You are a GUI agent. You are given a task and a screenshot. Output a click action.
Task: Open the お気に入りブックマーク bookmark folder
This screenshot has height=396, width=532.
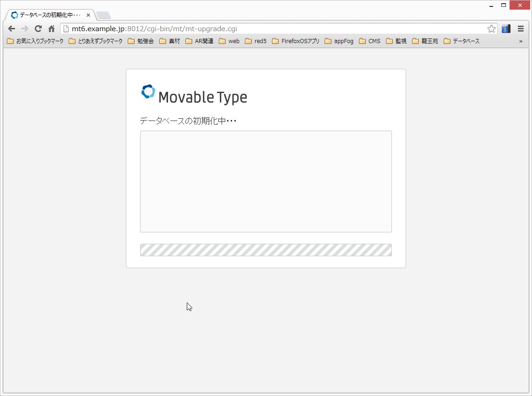(35, 41)
